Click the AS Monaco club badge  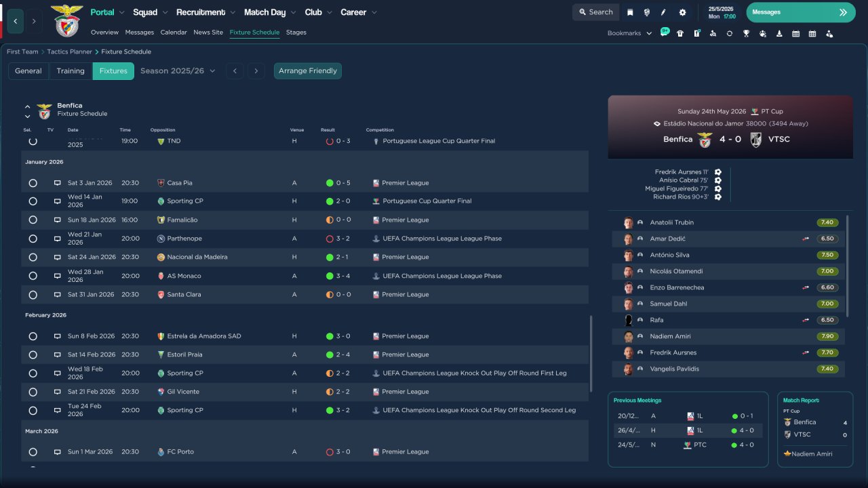(x=161, y=276)
